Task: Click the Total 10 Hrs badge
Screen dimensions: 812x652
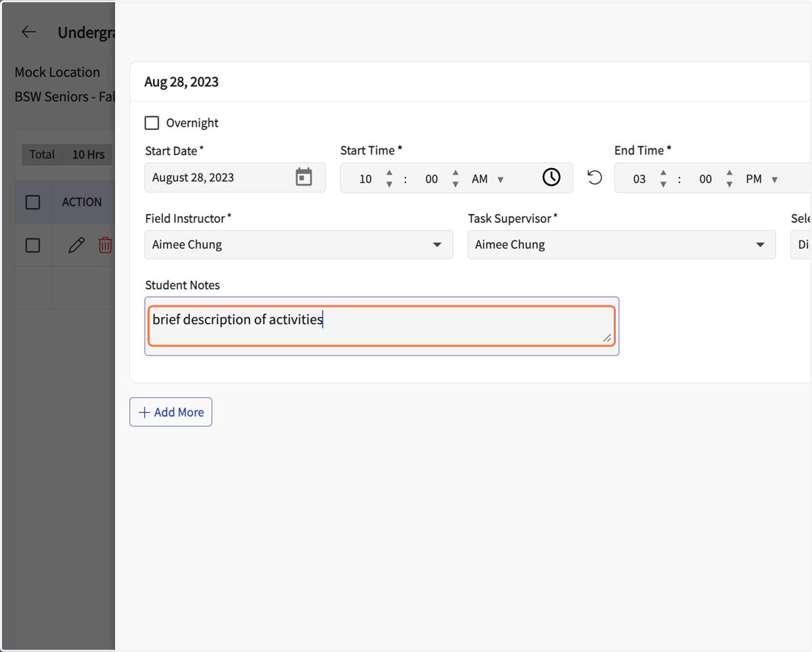Action: (x=67, y=154)
